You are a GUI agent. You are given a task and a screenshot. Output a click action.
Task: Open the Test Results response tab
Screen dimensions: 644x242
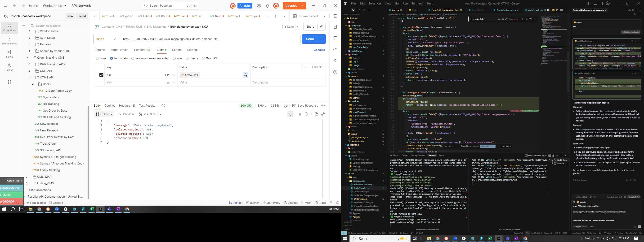[147, 106]
